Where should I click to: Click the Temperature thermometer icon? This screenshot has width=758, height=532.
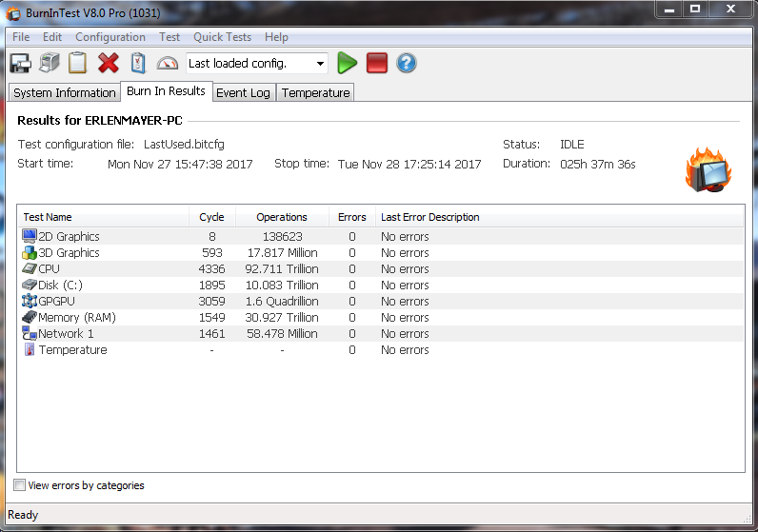(30, 349)
